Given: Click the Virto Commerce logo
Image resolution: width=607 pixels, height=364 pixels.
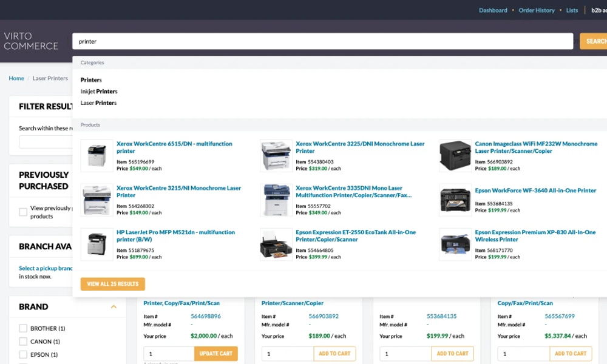Looking at the screenshot, I should coord(31,41).
